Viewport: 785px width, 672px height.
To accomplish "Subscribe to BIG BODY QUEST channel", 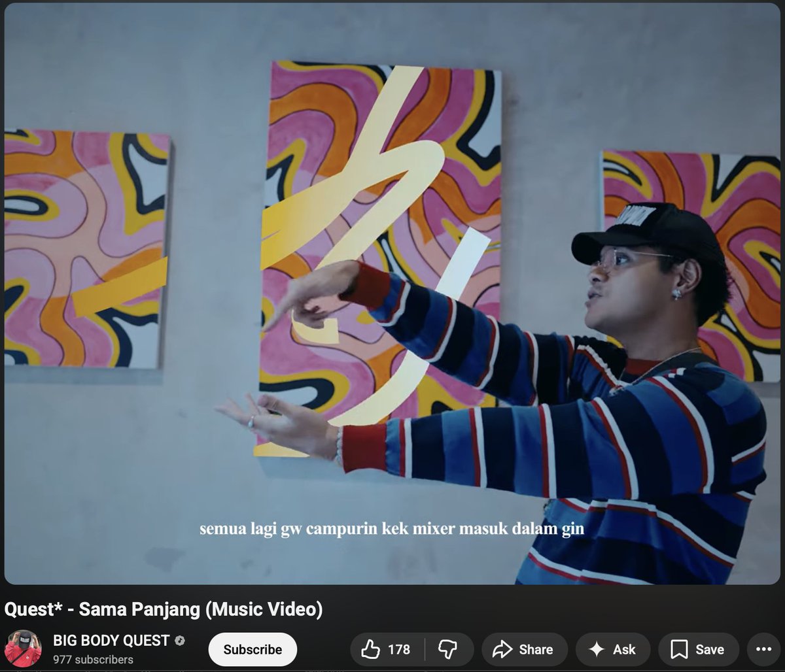I will [253, 649].
